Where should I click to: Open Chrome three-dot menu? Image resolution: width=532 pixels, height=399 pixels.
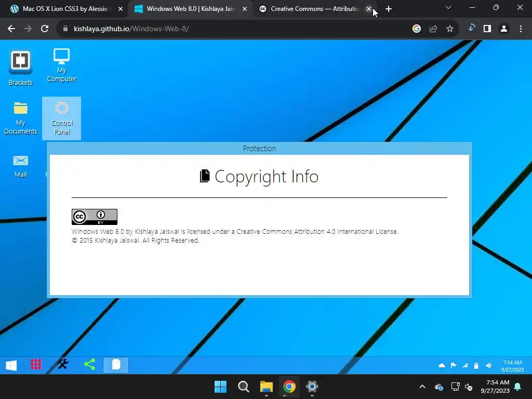(521, 29)
